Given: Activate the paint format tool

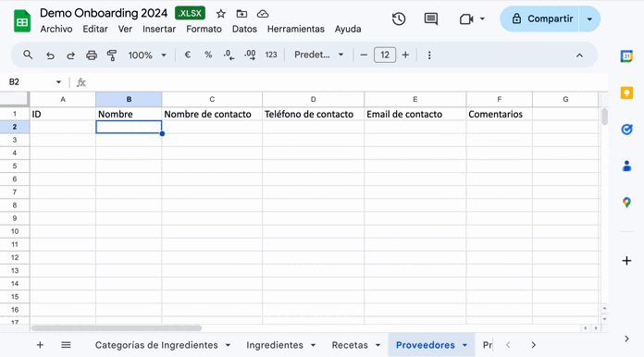Looking at the screenshot, I should click(x=112, y=55).
